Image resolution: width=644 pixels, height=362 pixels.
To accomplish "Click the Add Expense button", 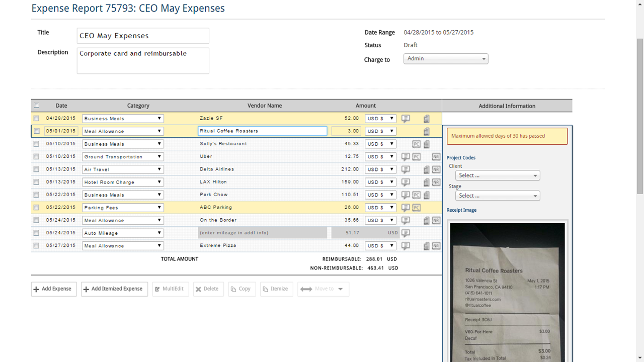I will point(54,289).
